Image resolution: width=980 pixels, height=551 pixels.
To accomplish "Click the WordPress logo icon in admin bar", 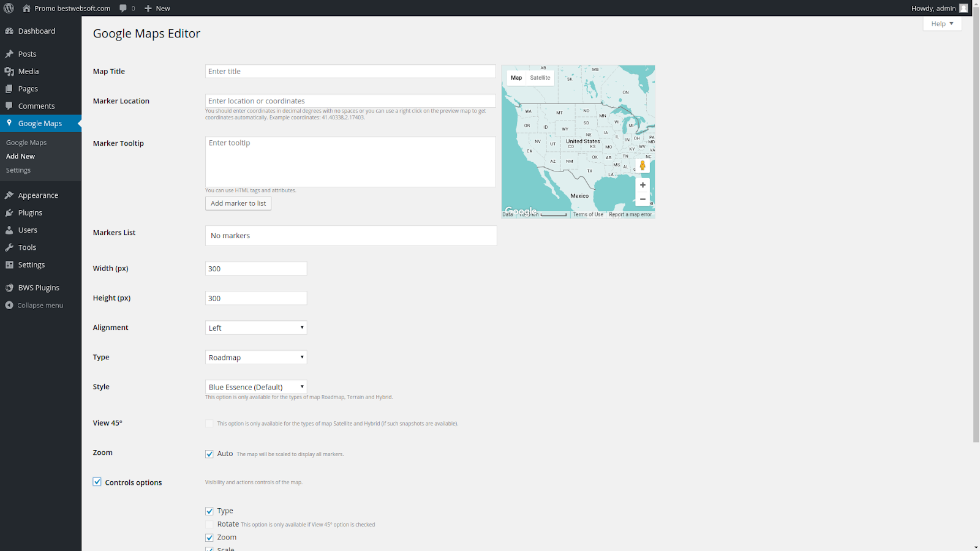I will coord(9,8).
